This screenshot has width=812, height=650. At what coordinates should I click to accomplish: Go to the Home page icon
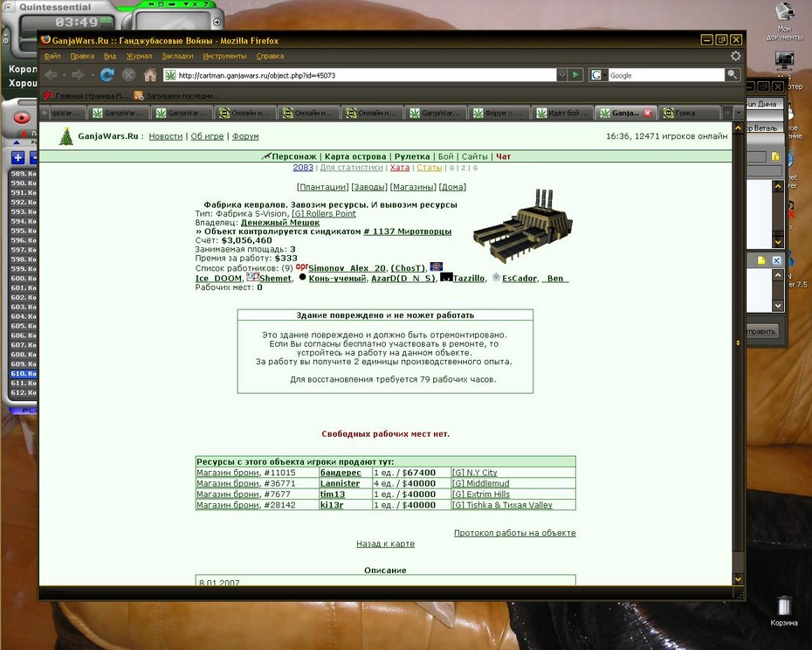pos(150,75)
